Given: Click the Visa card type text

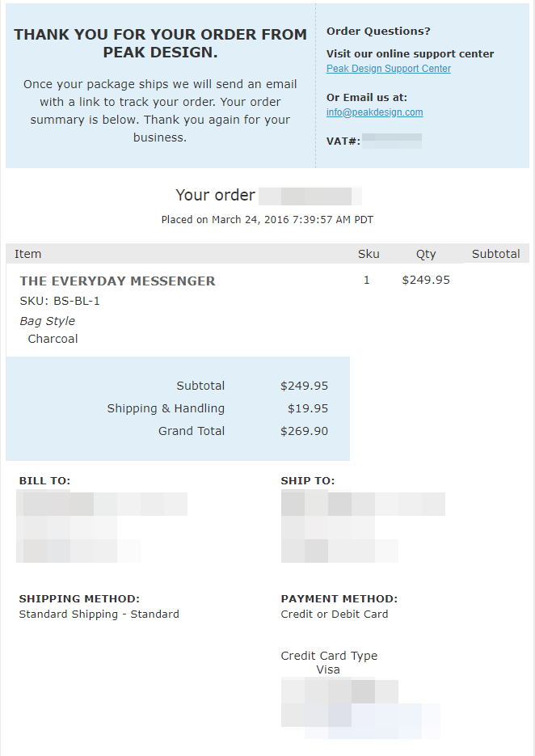Looking at the screenshot, I should 328,669.
